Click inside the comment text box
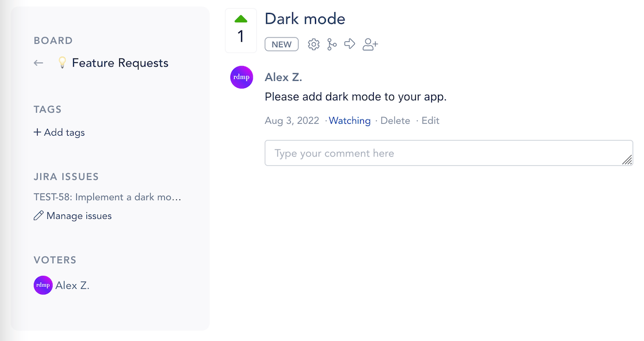Screen dimensions: 644x341 449,153
